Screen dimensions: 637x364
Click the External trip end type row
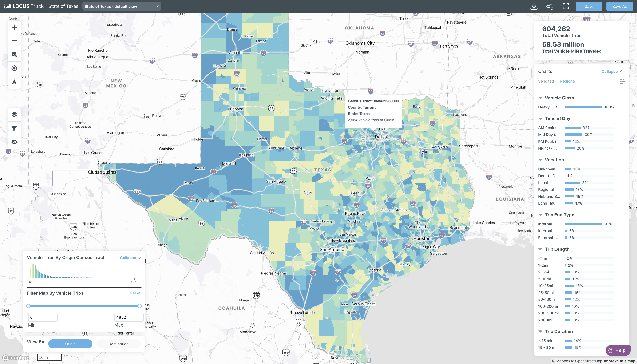576,238
